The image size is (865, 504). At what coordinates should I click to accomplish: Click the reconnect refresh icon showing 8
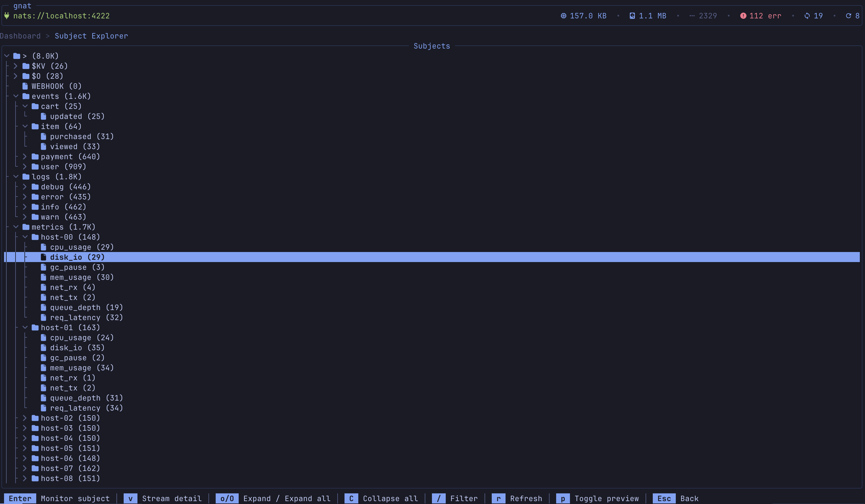pyautogui.click(x=848, y=16)
